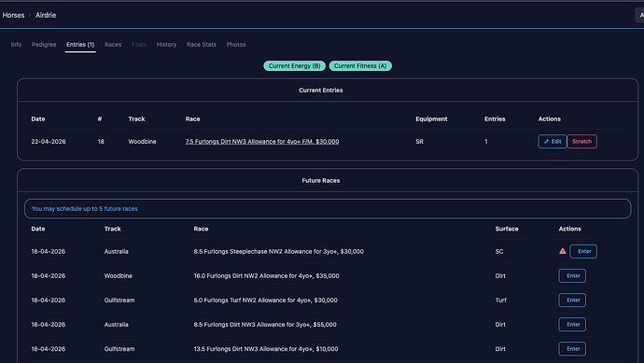Image resolution: width=644 pixels, height=363 pixels.
Task: Enter the 13.5 Furlongs Dirt Gulfstream race
Action: pyautogui.click(x=572, y=349)
